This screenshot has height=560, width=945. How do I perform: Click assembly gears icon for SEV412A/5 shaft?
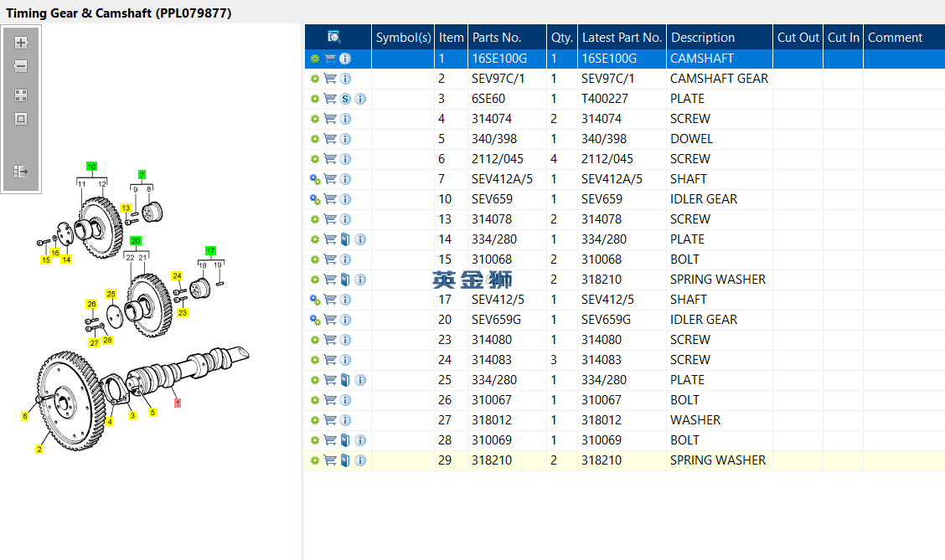pyautogui.click(x=315, y=179)
